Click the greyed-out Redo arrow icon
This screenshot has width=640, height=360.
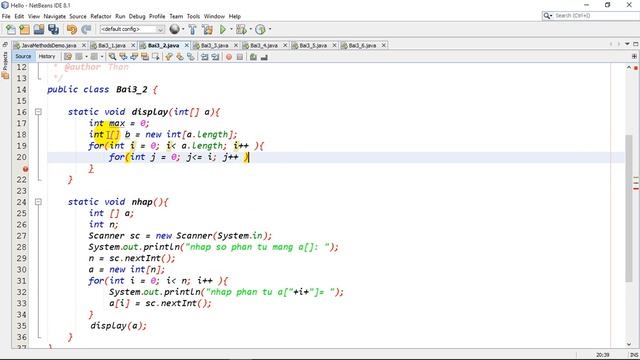[86, 29]
